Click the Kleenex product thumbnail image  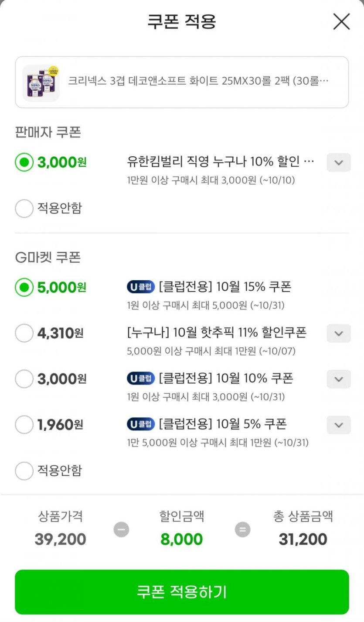(x=41, y=82)
